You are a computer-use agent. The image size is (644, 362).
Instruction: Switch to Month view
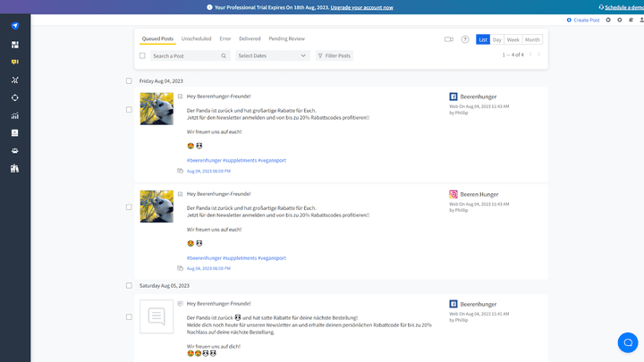[x=532, y=39]
